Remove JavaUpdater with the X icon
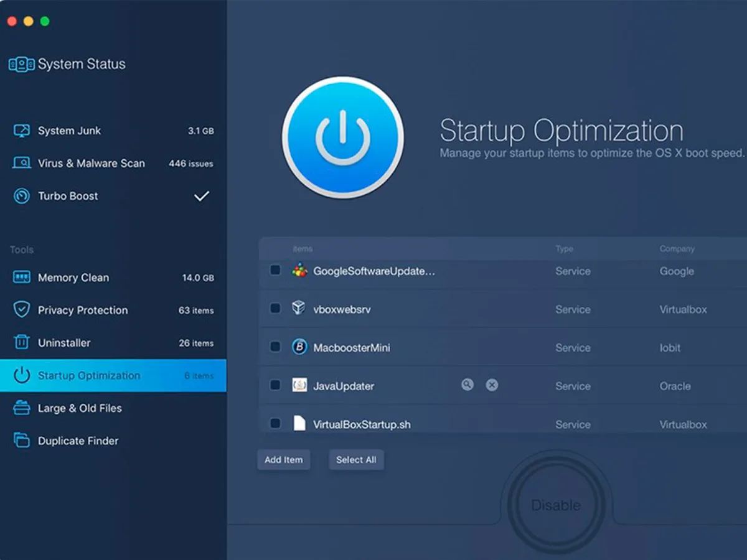The height and width of the screenshot is (560, 747). tap(492, 385)
